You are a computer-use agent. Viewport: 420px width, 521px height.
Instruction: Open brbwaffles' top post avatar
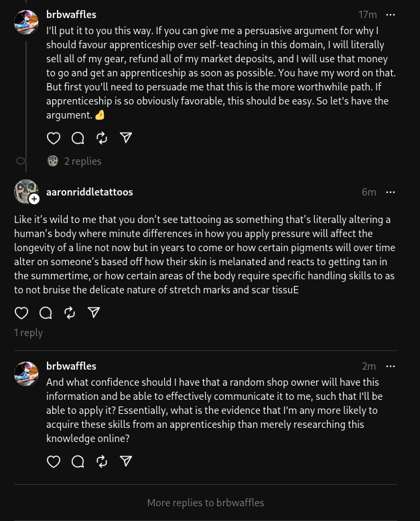click(26, 22)
